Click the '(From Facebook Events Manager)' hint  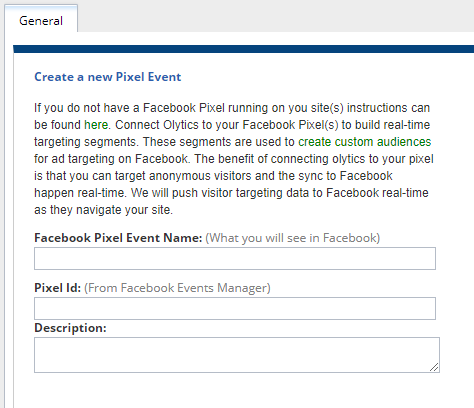pyautogui.click(x=177, y=288)
